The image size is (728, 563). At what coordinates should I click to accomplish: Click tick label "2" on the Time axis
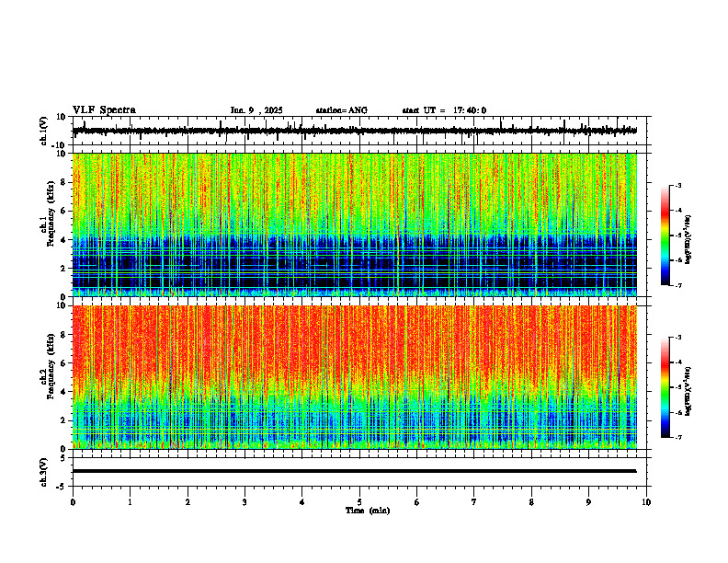pyautogui.click(x=188, y=502)
